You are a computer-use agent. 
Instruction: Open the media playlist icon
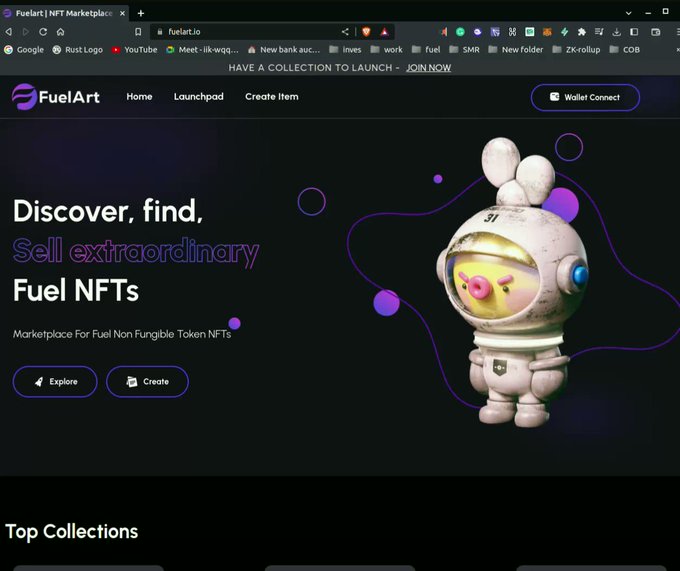click(599, 32)
